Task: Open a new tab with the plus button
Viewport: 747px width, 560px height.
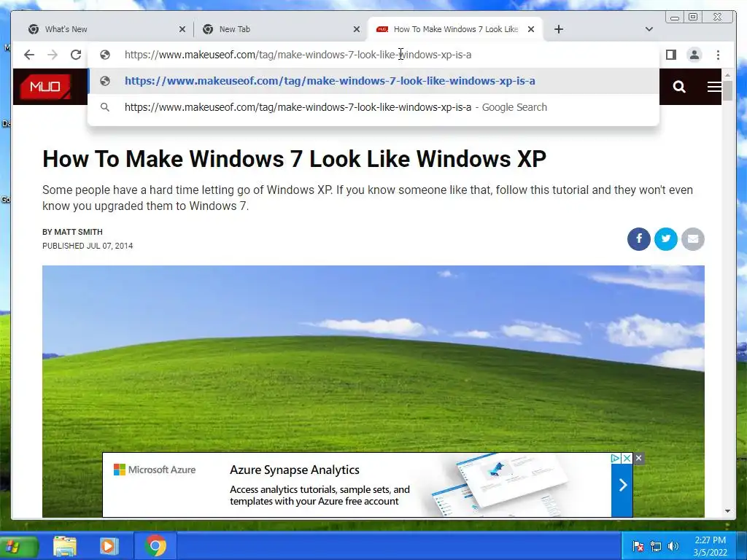Action: pyautogui.click(x=559, y=29)
